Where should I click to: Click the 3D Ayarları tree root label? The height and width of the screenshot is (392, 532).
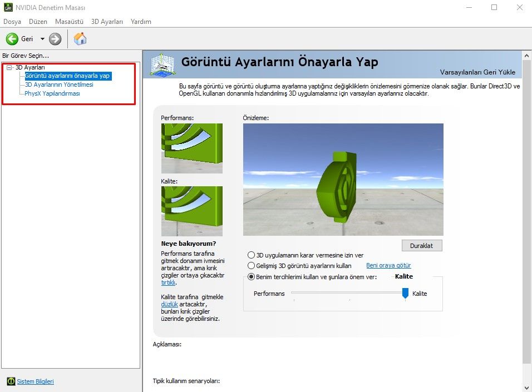[30, 67]
